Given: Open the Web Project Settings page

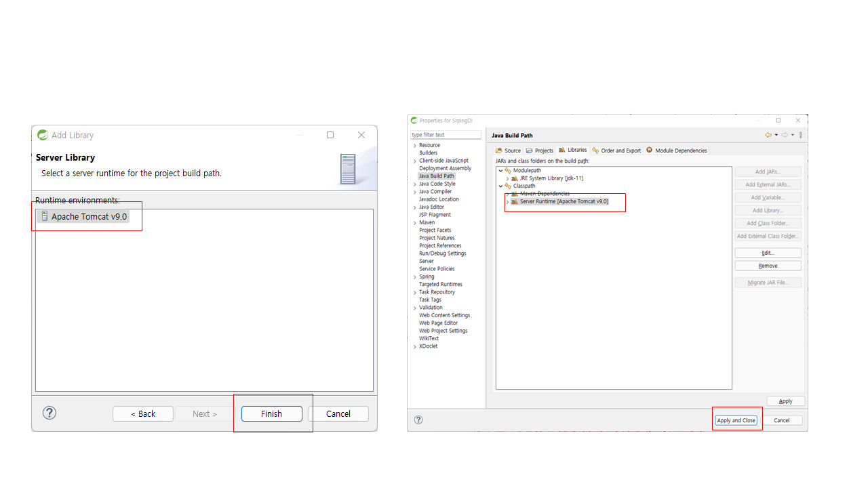Looking at the screenshot, I should [x=443, y=331].
